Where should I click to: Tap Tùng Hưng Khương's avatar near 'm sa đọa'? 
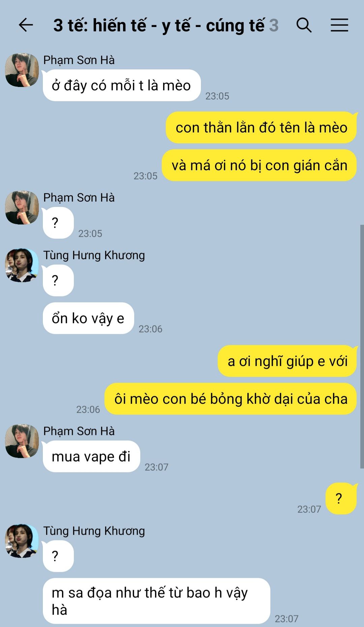tap(22, 541)
